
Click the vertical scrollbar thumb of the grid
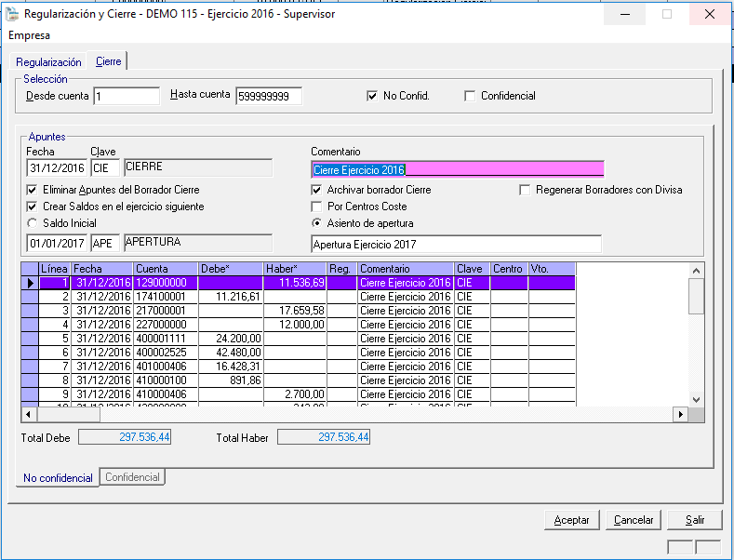click(x=696, y=297)
